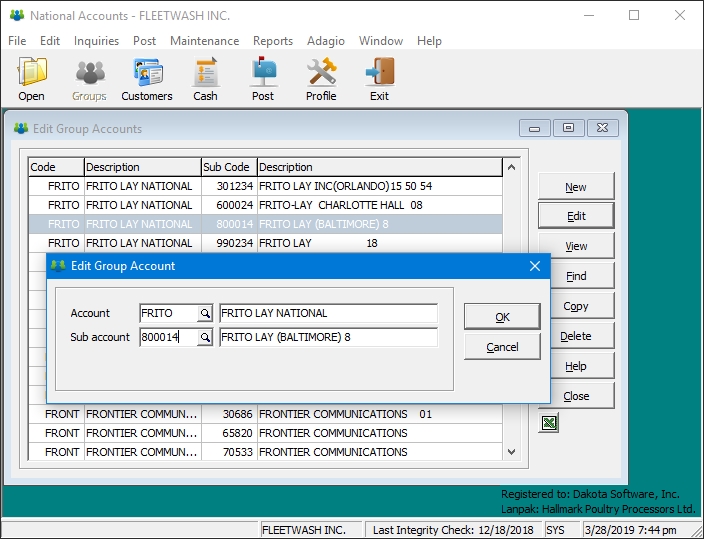Open the Post menu
Viewport: 704px width, 539px height.
tap(145, 41)
